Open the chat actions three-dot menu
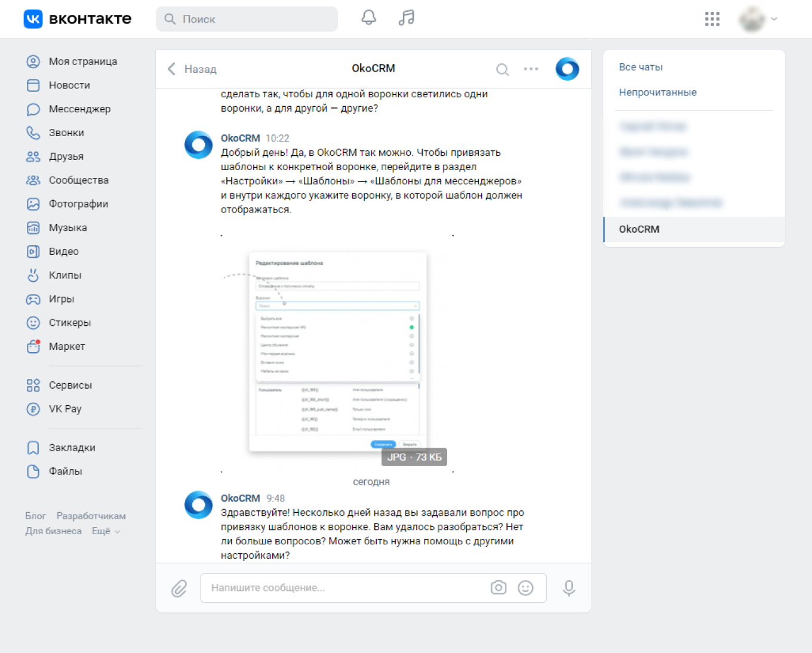Screen dimensions: 812x653 [531, 69]
